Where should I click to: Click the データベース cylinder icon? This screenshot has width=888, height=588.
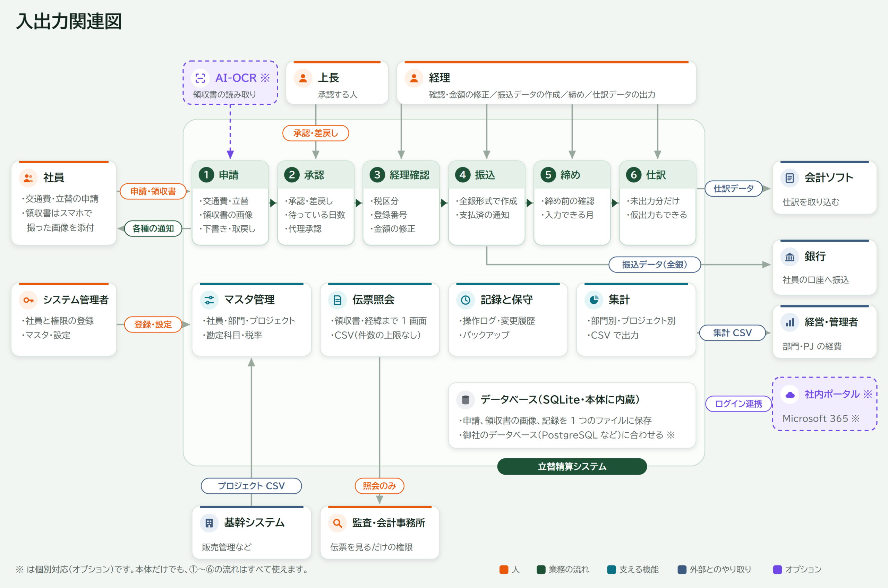tap(466, 400)
